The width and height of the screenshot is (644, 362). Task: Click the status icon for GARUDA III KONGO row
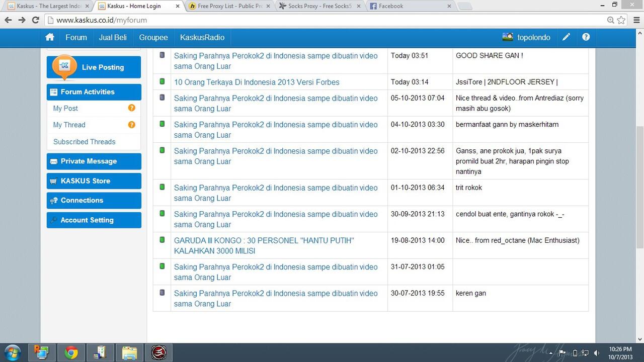coord(162,240)
